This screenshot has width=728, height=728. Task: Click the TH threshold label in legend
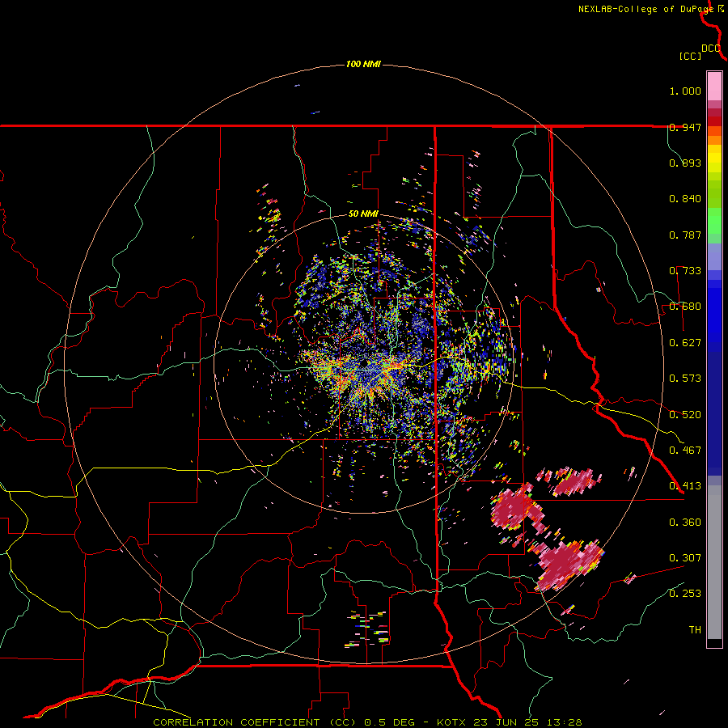pyautogui.click(x=695, y=630)
